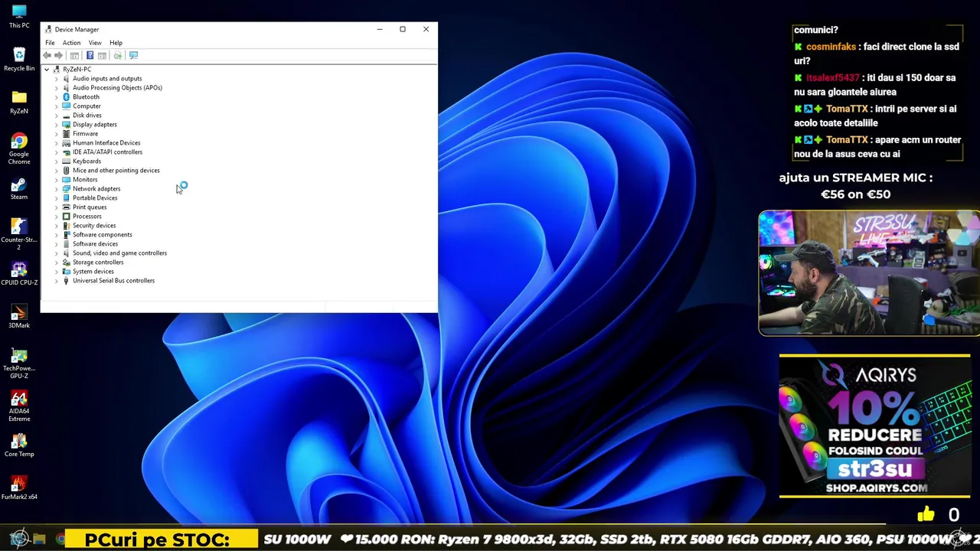
Task: Select the Monitors category icon
Action: (x=66, y=180)
